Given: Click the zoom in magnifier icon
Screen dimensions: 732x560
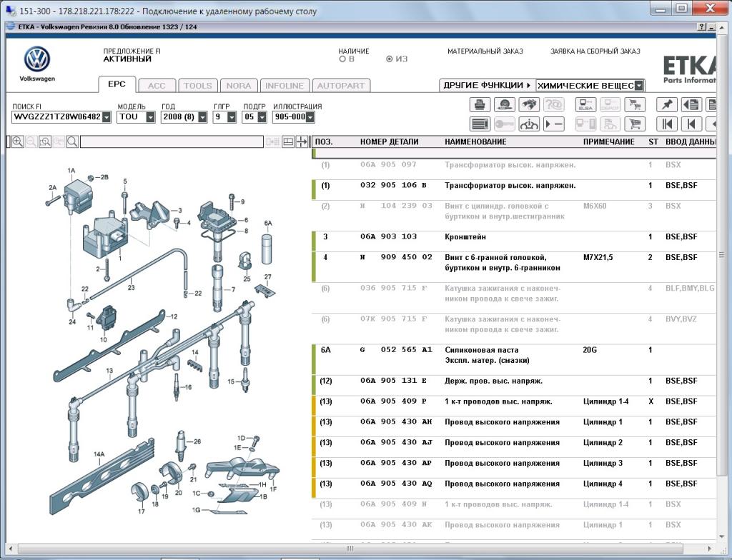Looking at the screenshot, I should coord(18,141).
